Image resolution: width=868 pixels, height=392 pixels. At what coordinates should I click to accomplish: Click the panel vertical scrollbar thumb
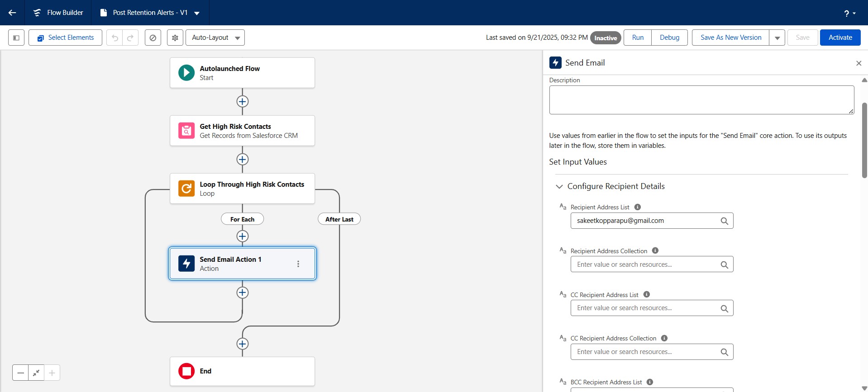click(864, 140)
